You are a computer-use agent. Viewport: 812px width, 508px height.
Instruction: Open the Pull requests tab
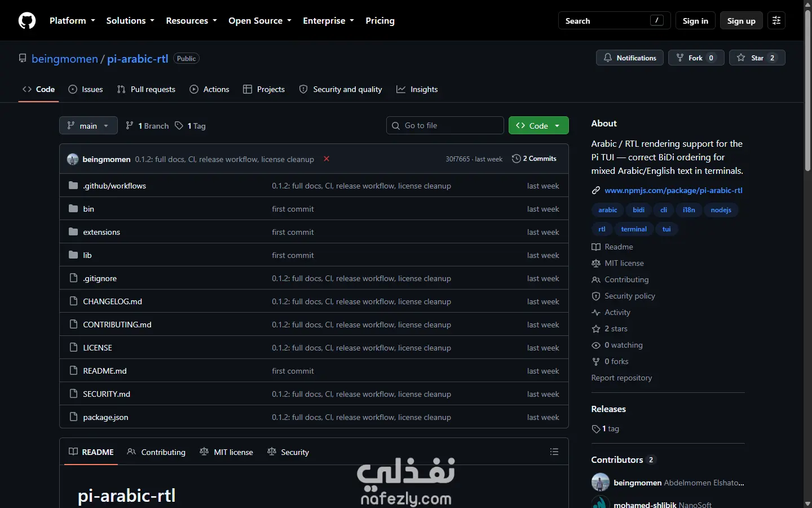tap(146, 90)
